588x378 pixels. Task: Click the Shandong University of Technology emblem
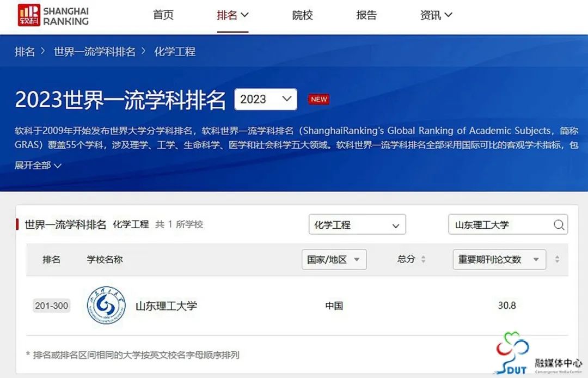106,305
